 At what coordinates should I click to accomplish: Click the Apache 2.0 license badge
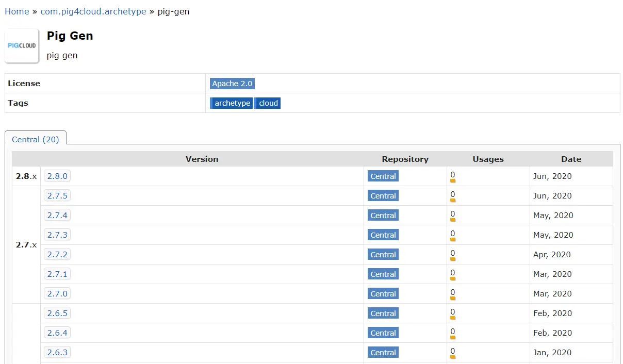click(232, 84)
